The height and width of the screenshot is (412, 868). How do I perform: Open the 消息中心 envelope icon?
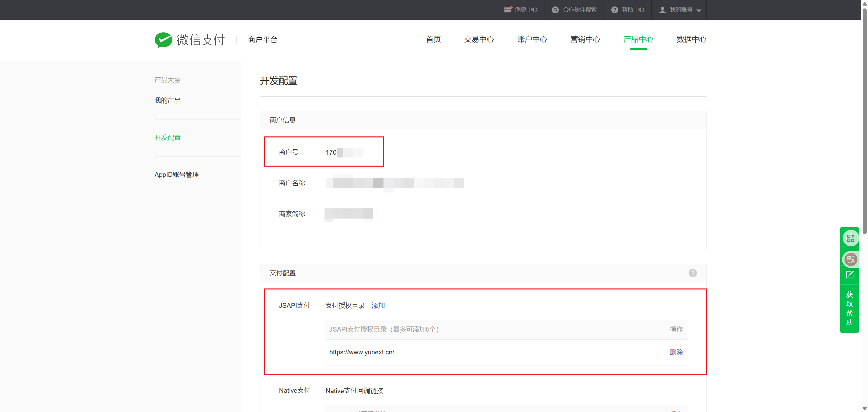[508, 10]
